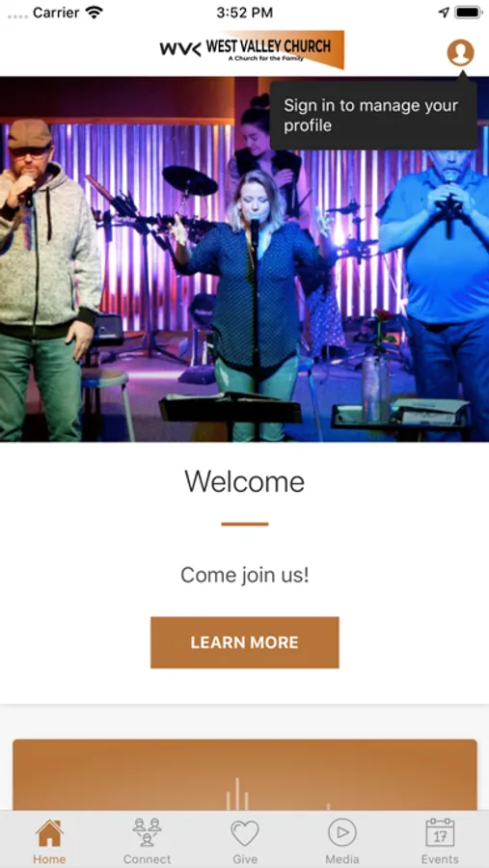Click the location arrow status icon

pos(444,13)
